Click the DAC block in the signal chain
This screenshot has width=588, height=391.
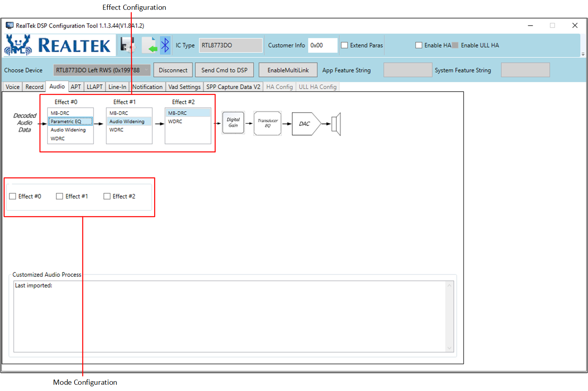pyautogui.click(x=306, y=124)
